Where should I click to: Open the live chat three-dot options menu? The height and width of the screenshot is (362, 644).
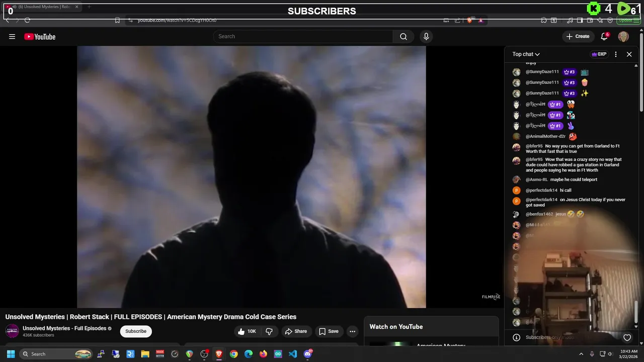point(616,54)
